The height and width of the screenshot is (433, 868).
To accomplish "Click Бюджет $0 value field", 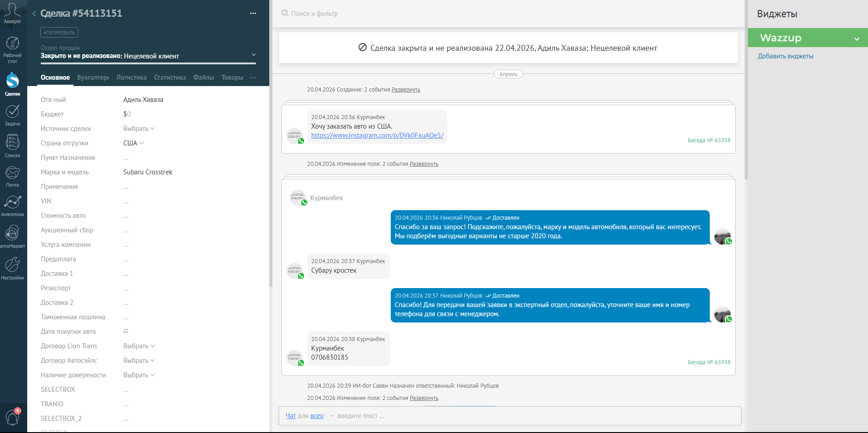I will click(127, 114).
